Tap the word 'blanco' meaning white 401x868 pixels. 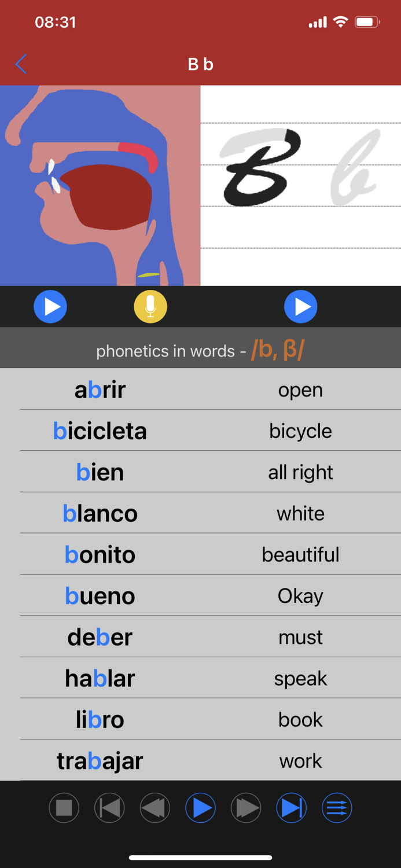point(100,513)
